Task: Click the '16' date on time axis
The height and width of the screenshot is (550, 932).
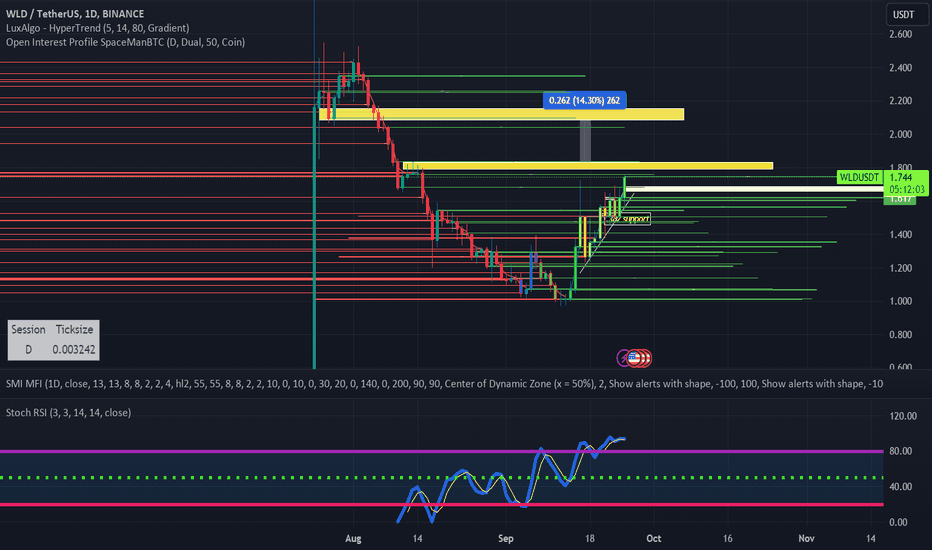Action: 728,539
